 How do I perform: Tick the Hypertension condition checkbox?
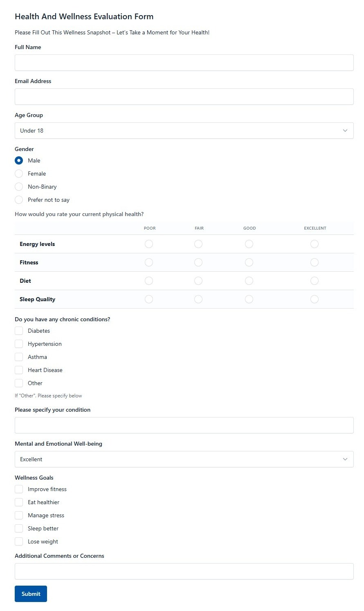[19, 344]
